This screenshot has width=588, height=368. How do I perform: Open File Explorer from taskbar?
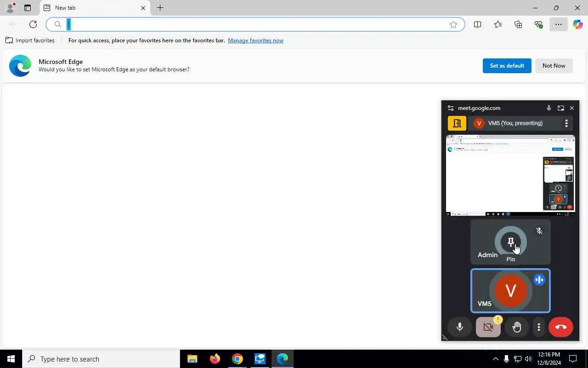pos(192,359)
